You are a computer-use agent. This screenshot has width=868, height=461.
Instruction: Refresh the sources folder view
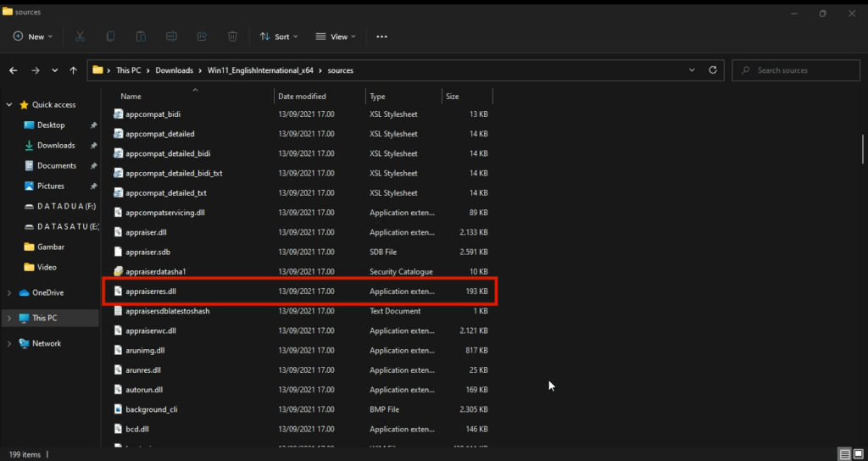[x=713, y=70]
